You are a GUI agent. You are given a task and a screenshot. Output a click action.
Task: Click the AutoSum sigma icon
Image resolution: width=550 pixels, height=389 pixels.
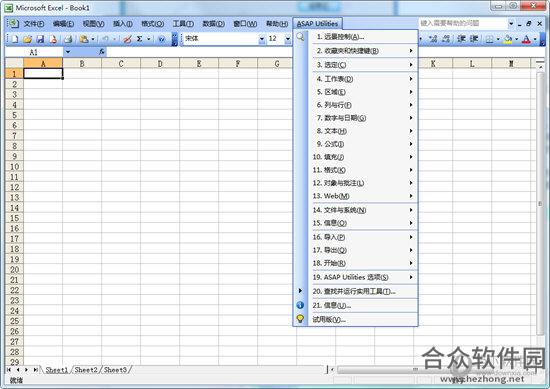coord(140,39)
